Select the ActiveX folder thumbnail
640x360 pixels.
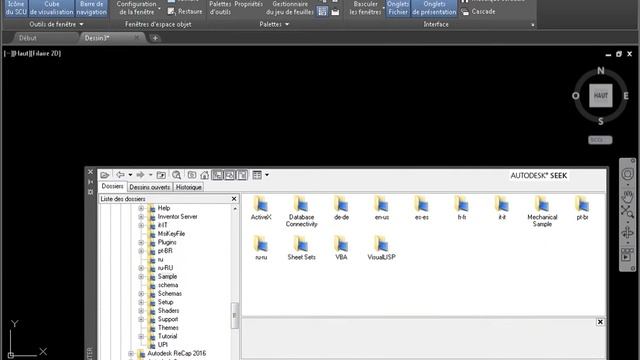261,208
